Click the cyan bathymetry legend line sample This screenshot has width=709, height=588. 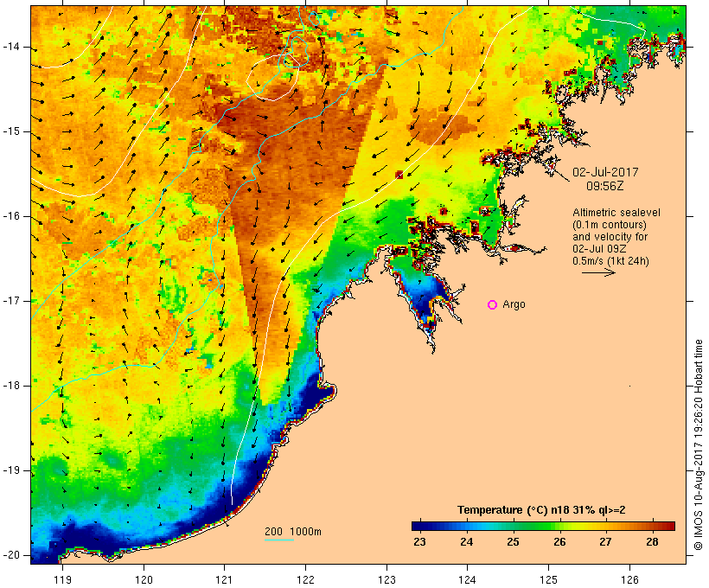[279, 540]
